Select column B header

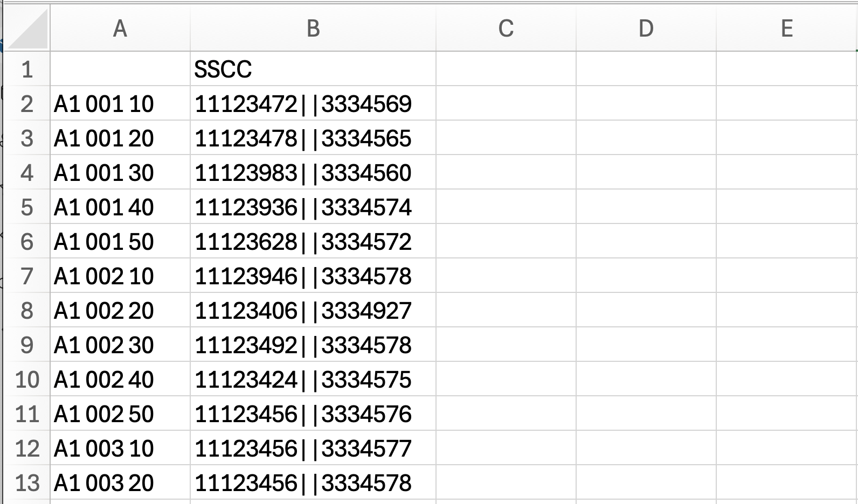pos(313,28)
